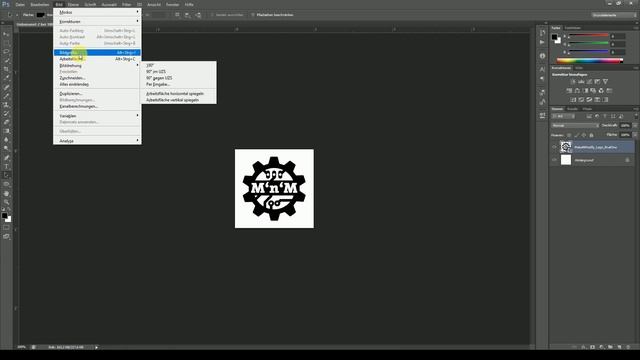
Task: Switch to the Farbfelder tab
Action: pos(573,28)
